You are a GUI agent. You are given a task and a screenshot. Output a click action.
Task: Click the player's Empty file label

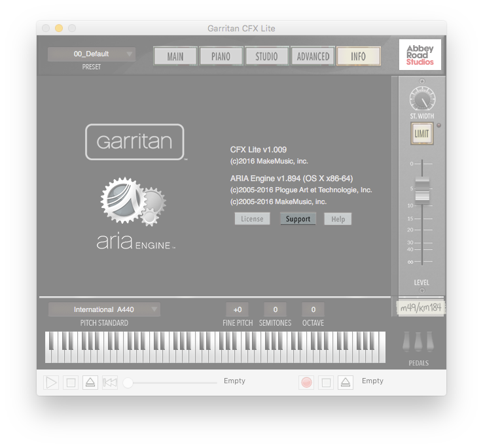point(234,381)
